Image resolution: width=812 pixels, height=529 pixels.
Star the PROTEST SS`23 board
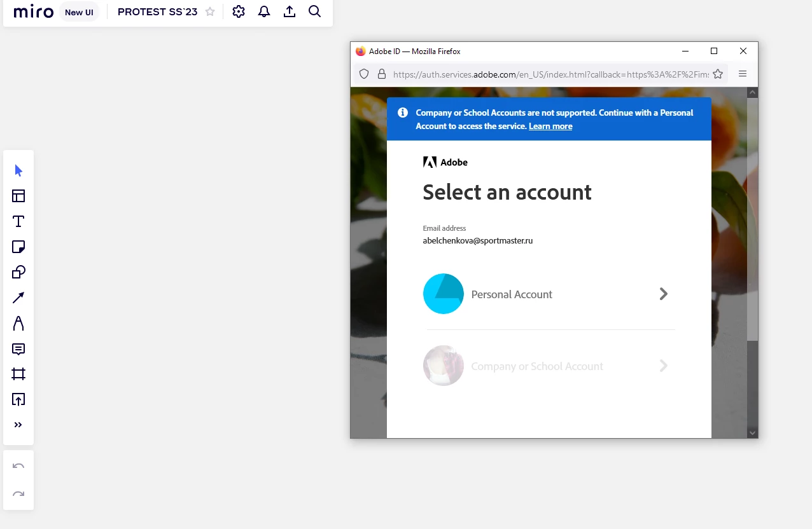click(210, 11)
